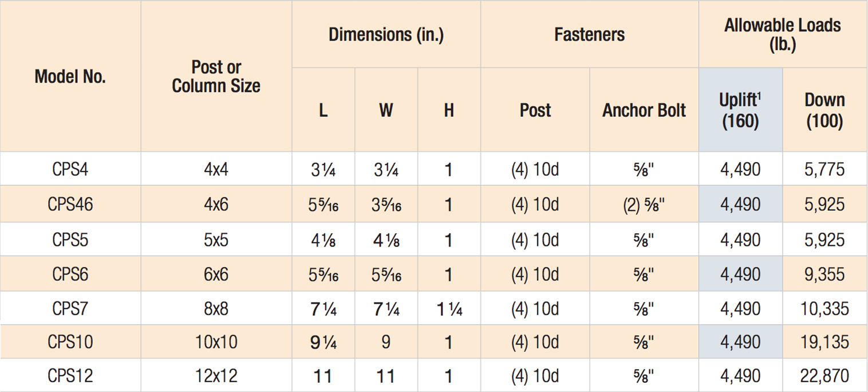
Task: Select the CPS7 row label
Action: click(x=70, y=308)
